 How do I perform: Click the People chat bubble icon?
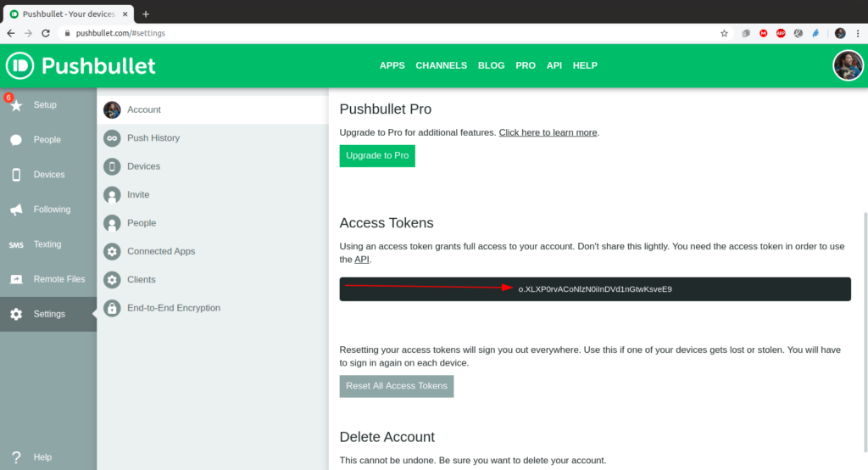tap(16, 140)
